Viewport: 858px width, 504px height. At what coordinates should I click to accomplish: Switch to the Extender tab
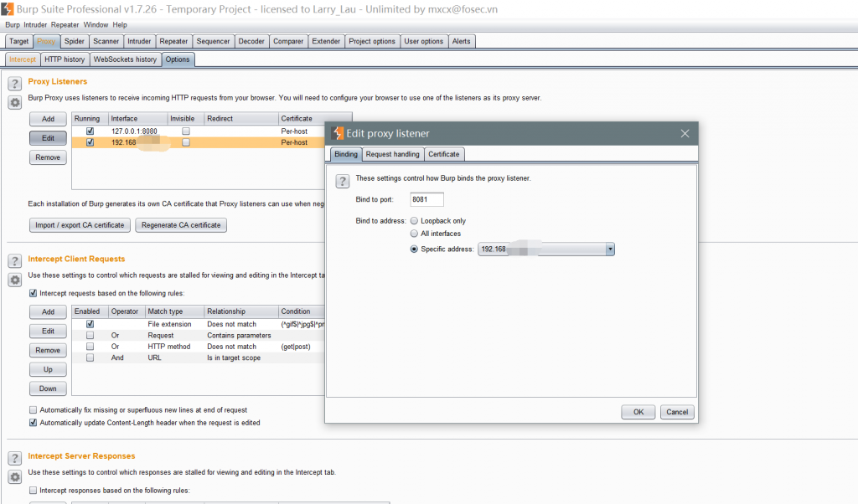point(326,41)
